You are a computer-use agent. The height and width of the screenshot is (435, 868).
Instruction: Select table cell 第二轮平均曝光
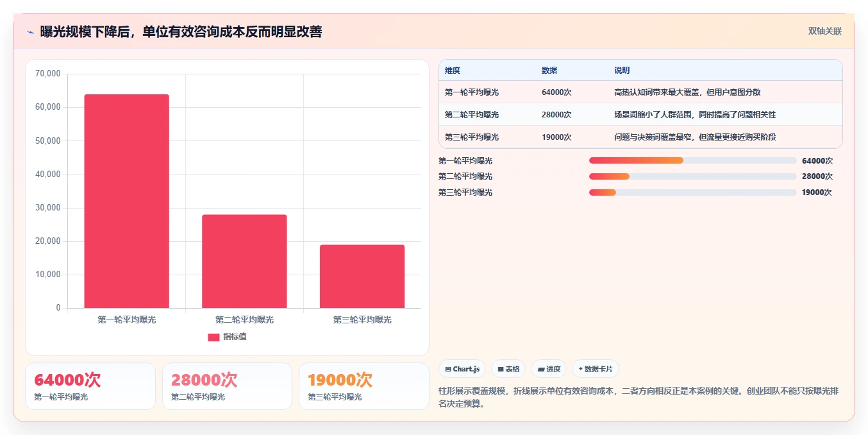[x=472, y=115]
